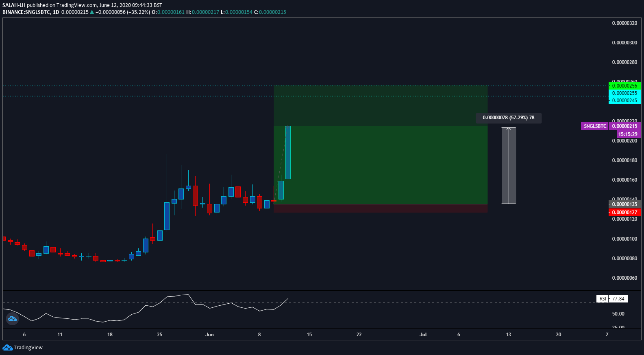The height and width of the screenshot is (355, 644).
Task: Click the 0.00000120 price axis label
Action: [x=624, y=219]
